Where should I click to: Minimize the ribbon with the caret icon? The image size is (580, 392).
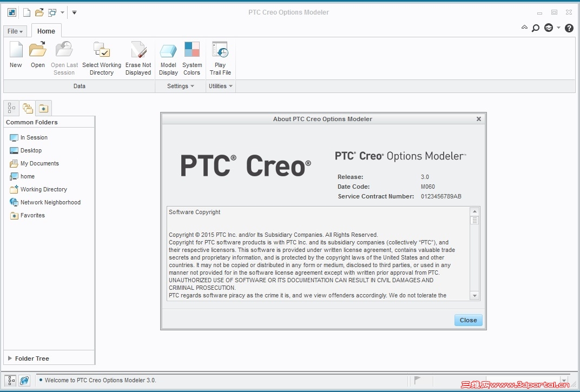(x=524, y=27)
